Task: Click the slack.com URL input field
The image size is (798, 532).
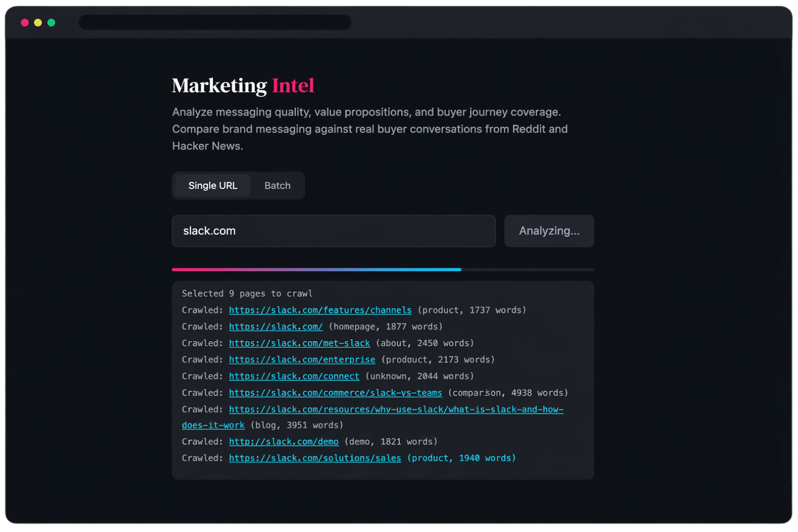Action: (334, 231)
